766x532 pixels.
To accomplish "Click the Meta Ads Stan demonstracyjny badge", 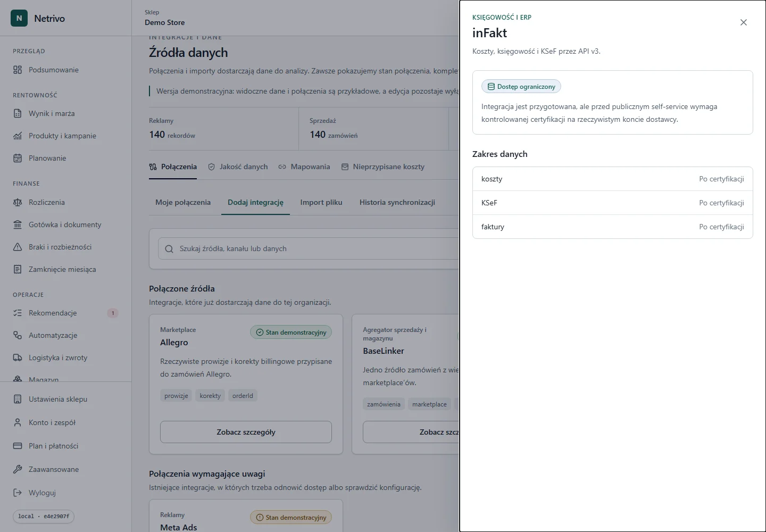I will [x=291, y=517].
